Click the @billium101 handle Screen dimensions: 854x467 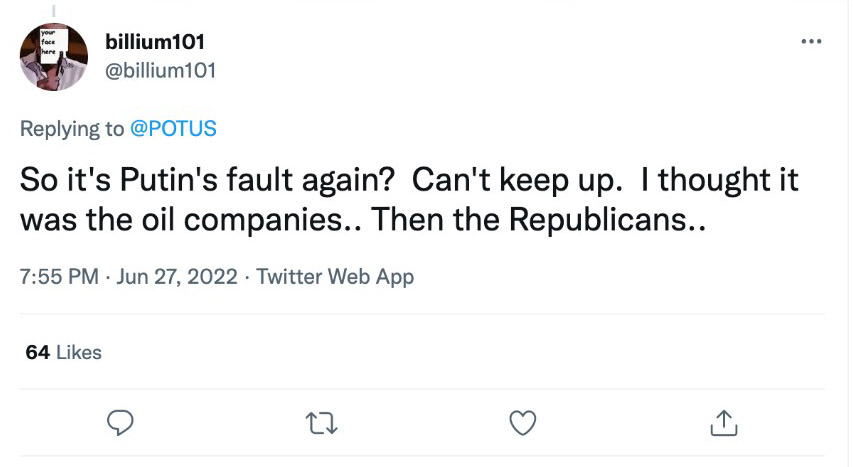pyautogui.click(x=160, y=70)
